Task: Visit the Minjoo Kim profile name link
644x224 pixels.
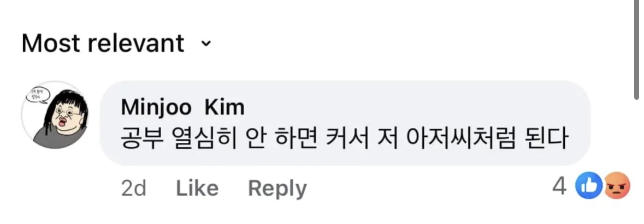Action: click(x=182, y=108)
